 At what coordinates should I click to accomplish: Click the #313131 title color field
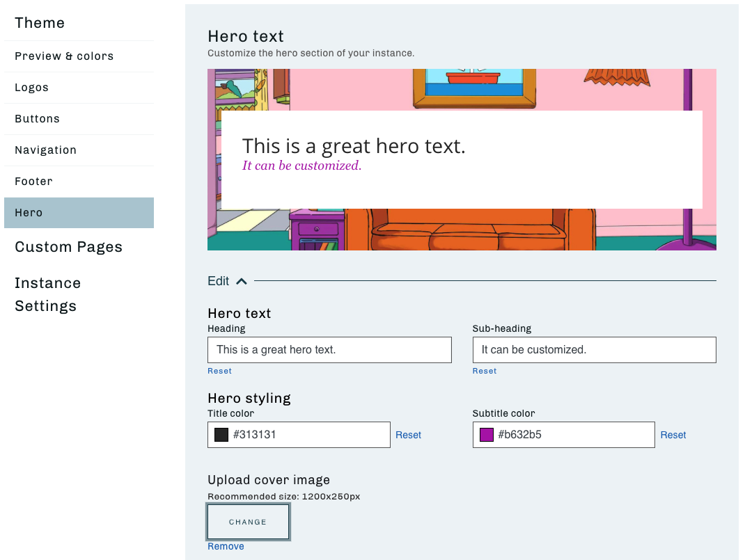pos(299,435)
